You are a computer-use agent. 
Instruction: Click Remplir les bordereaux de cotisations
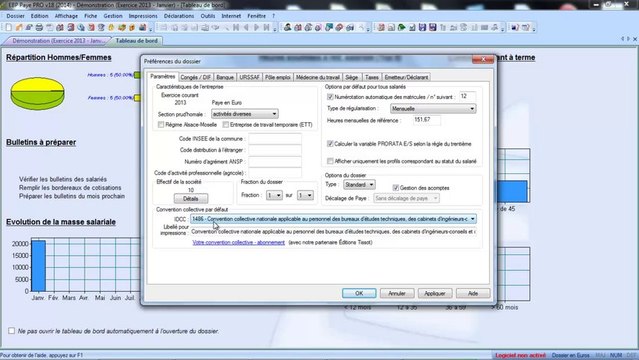pos(70,188)
